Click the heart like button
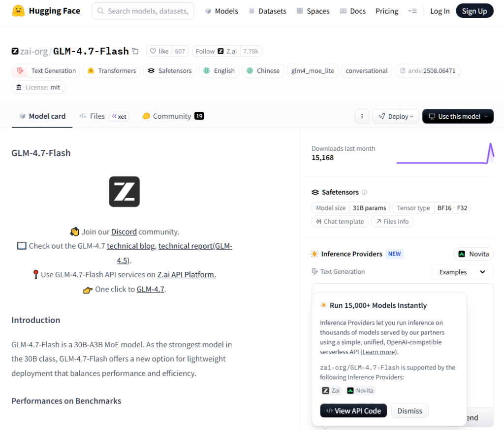 point(159,51)
